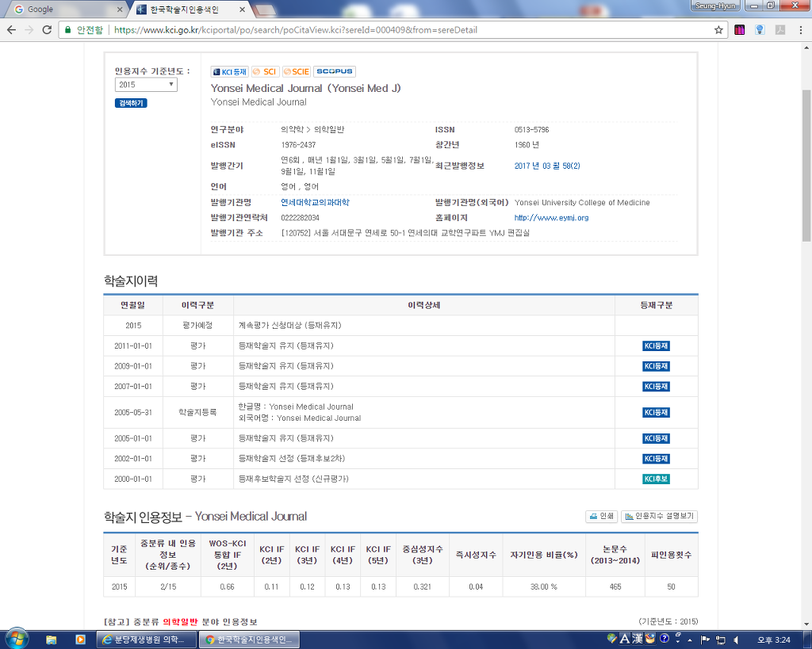Click the IME pad tool icon in tray
This screenshot has height=649, width=812.
pos(650,639)
